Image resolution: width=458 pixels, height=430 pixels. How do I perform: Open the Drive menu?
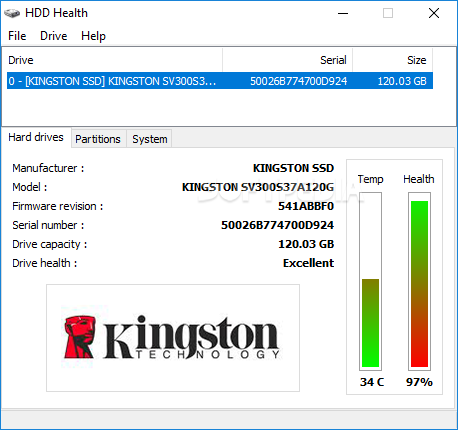54,36
